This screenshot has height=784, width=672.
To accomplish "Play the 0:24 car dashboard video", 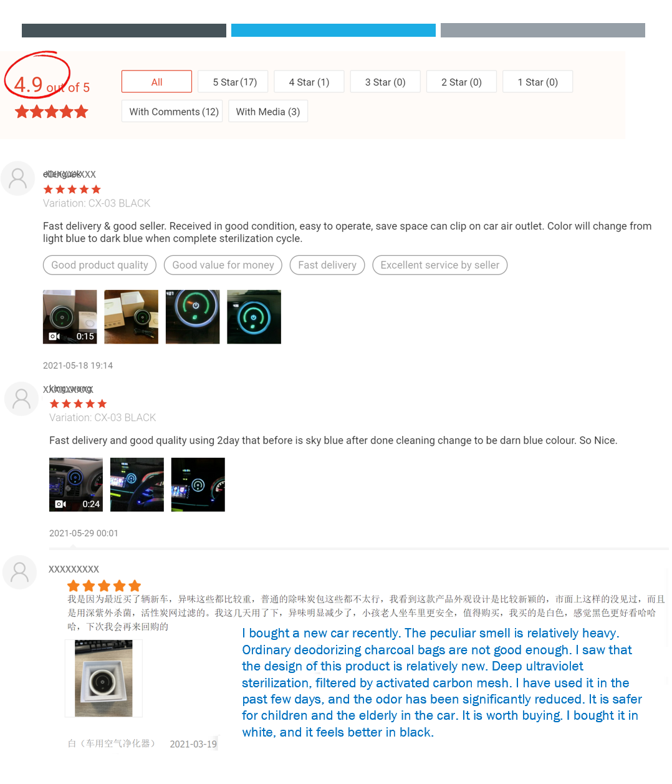I will [76, 485].
